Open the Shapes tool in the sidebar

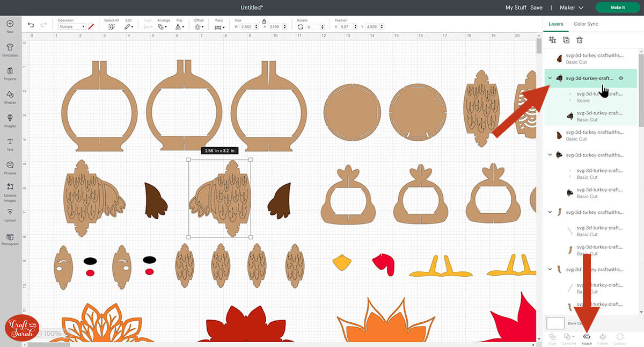10,96
